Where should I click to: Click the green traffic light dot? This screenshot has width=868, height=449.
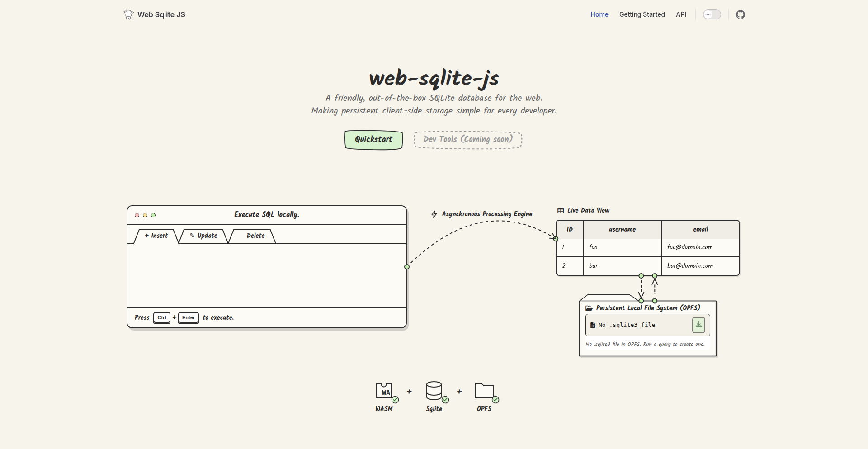click(x=153, y=215)
